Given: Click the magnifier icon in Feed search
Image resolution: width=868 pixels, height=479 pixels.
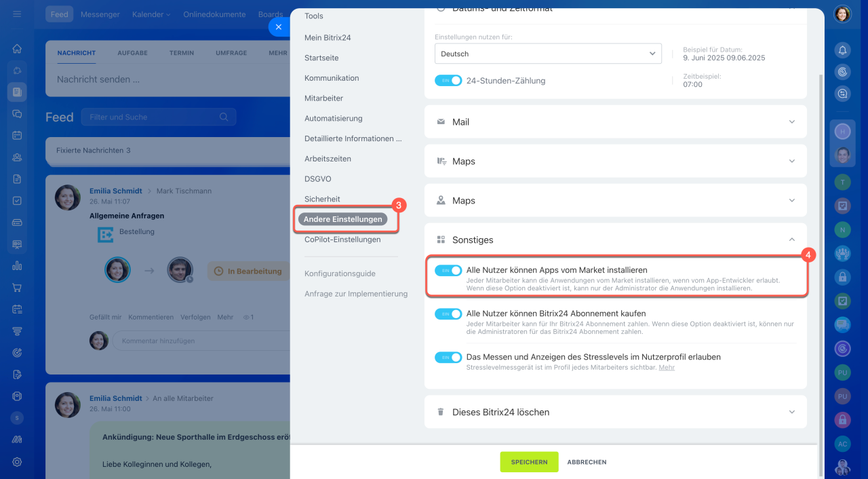Looking at the screenshot, I should (224, 117).
